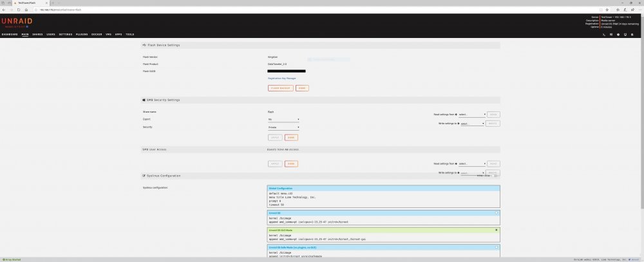Screen dimensions: 644x262
Task: Reload the page with the refresh icon
Action: [19, 10]
